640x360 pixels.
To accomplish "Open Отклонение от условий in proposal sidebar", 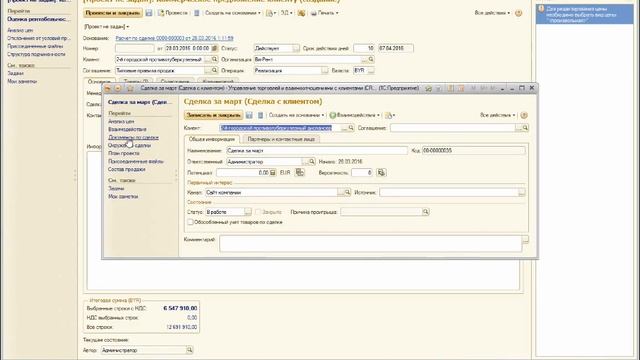I will click(39, 38).
